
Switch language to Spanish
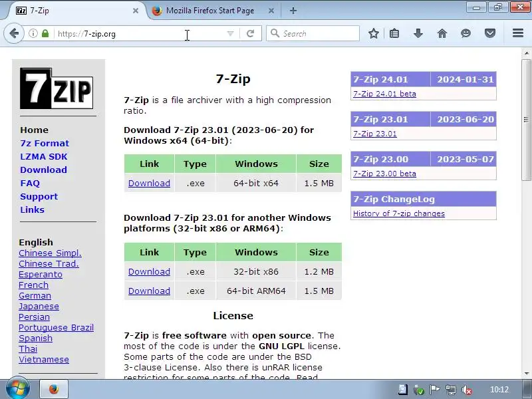coord(35,338)
